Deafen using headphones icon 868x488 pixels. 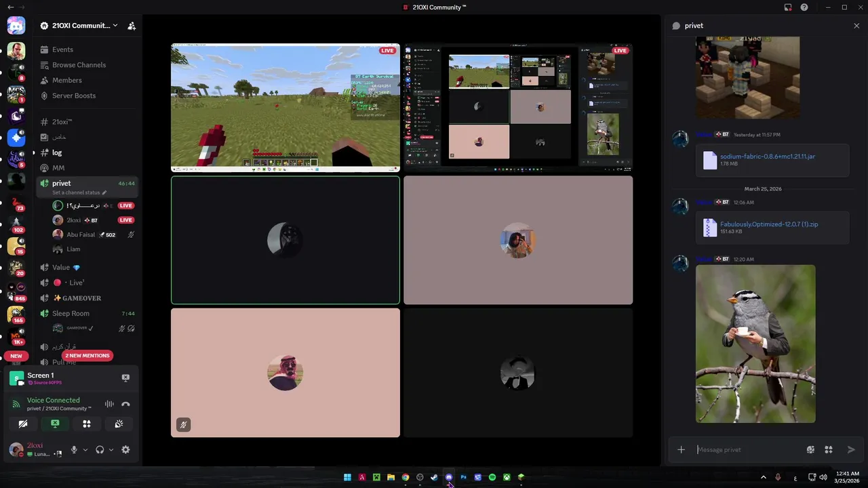[x=100, y=450]
